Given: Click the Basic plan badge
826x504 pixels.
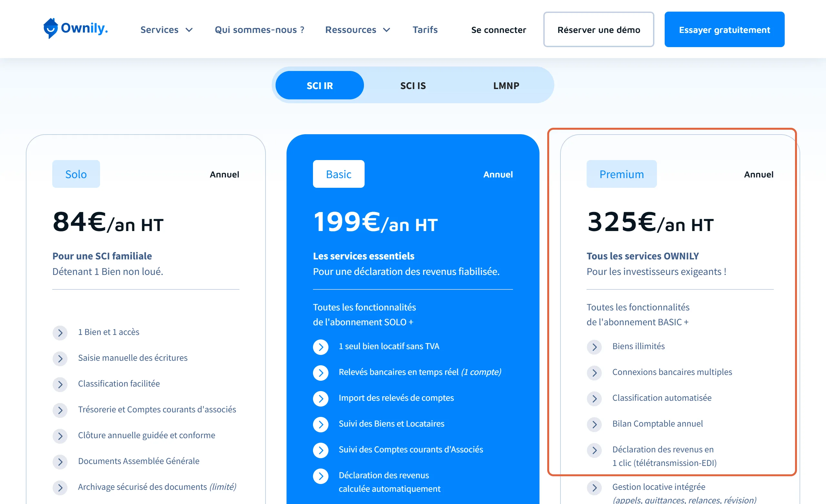Looking at the screenshot, I should pyautogui.click(x=338, y=174).
